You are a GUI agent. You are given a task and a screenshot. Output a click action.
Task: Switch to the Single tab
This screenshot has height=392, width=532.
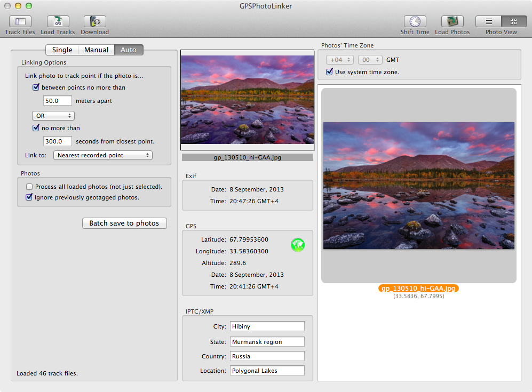pos(62,50)
